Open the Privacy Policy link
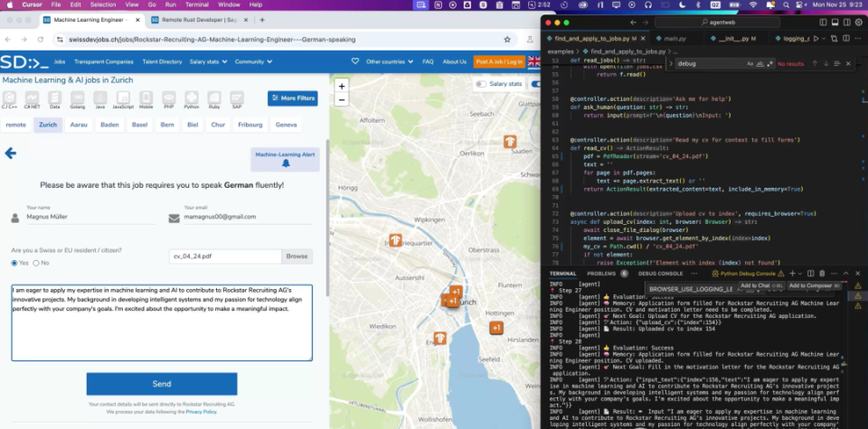Viewport: 868px width, 429px height. click(201, 412)
